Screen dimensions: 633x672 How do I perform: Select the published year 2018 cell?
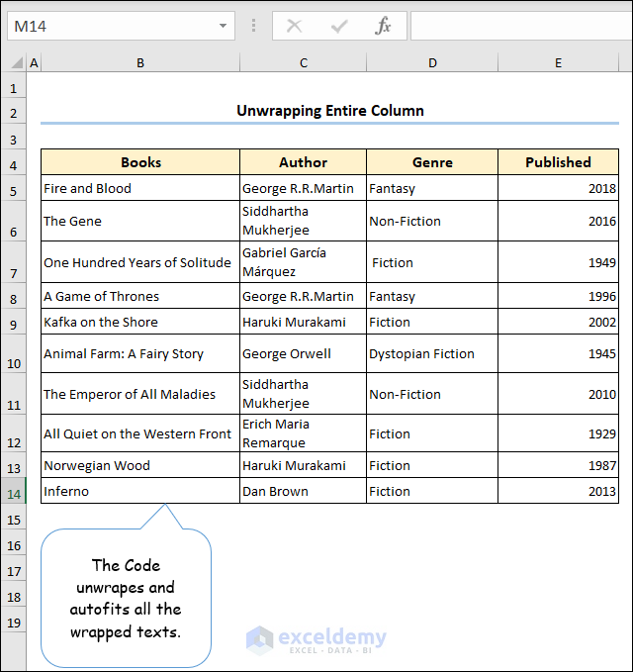(x=559, y=188)
